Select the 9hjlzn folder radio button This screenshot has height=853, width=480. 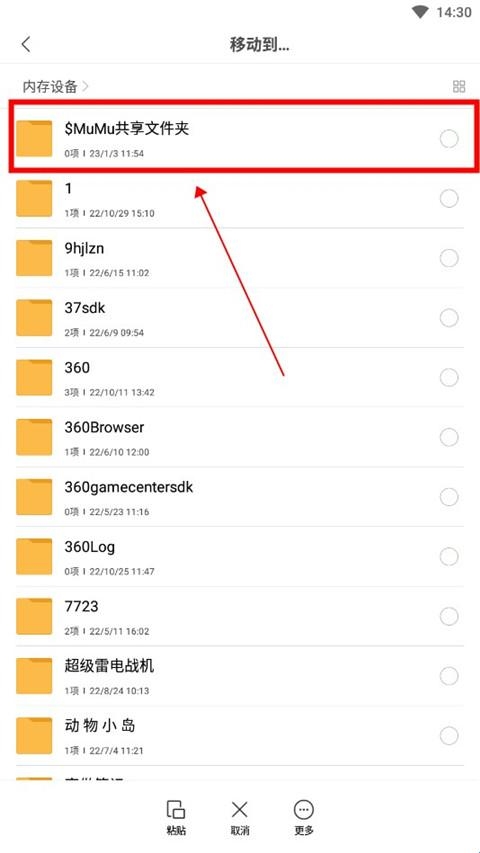(x=449, y=258)
